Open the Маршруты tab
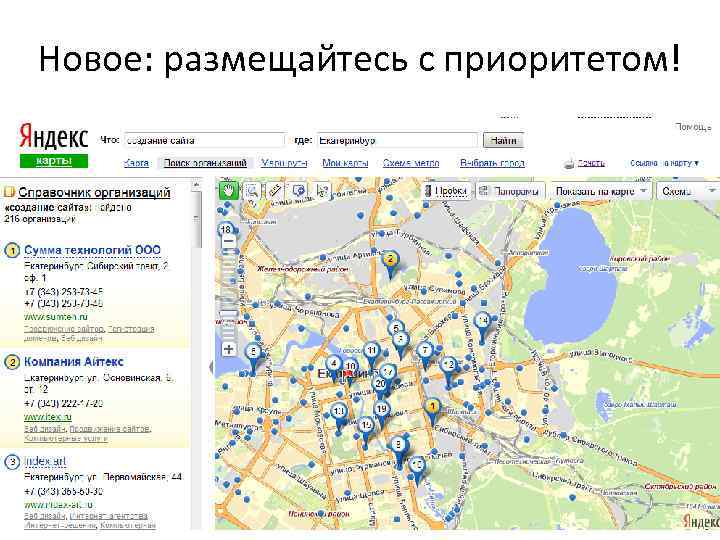This screenshot has width=720, height=540. [x=284, y=163]
